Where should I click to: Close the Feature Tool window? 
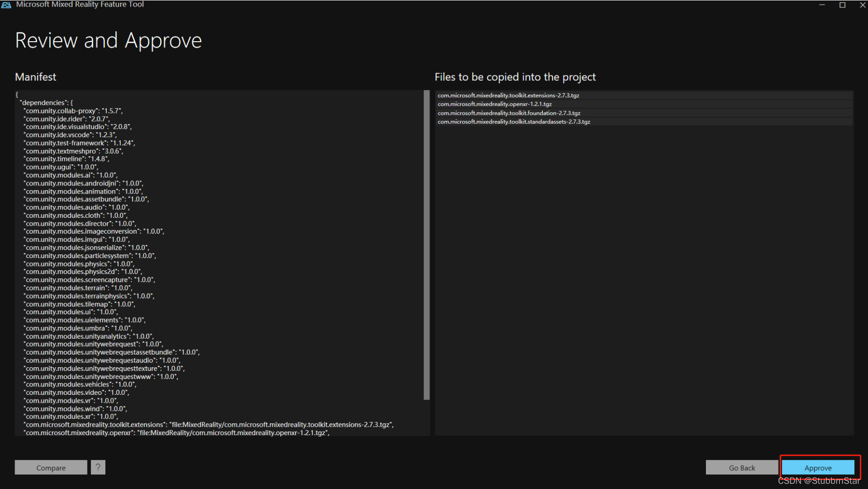tap(862, 5)
